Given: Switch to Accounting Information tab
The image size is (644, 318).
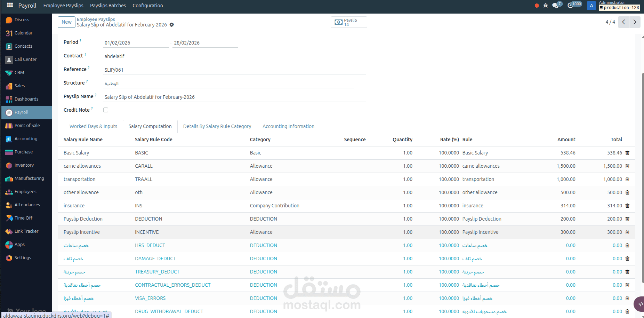Looking at the screenshot, I should click(288, 126).
